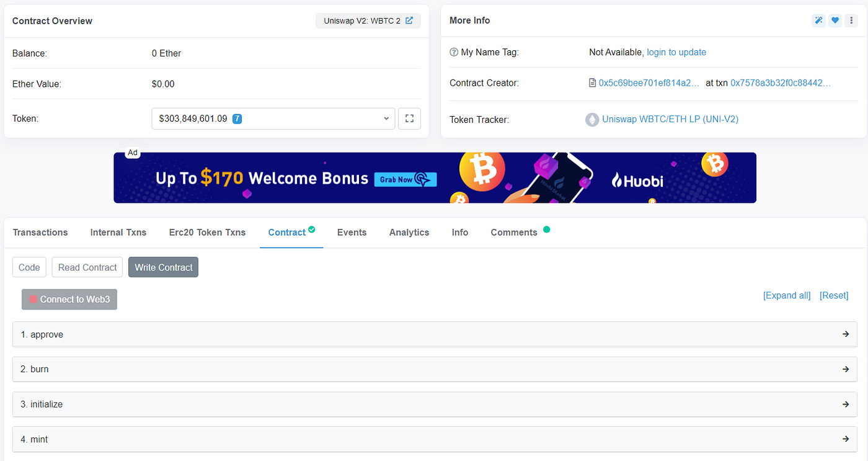
Task: Click the [Expand all] link
Action: click(x=787, y=295)
